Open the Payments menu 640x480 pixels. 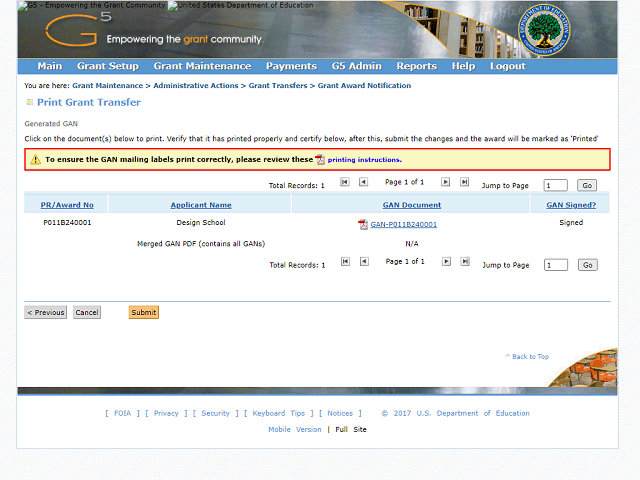[291, 66]
